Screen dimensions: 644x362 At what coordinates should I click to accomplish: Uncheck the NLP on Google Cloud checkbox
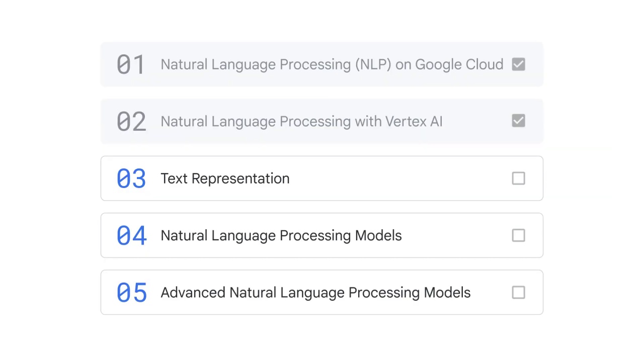(518, 64)
